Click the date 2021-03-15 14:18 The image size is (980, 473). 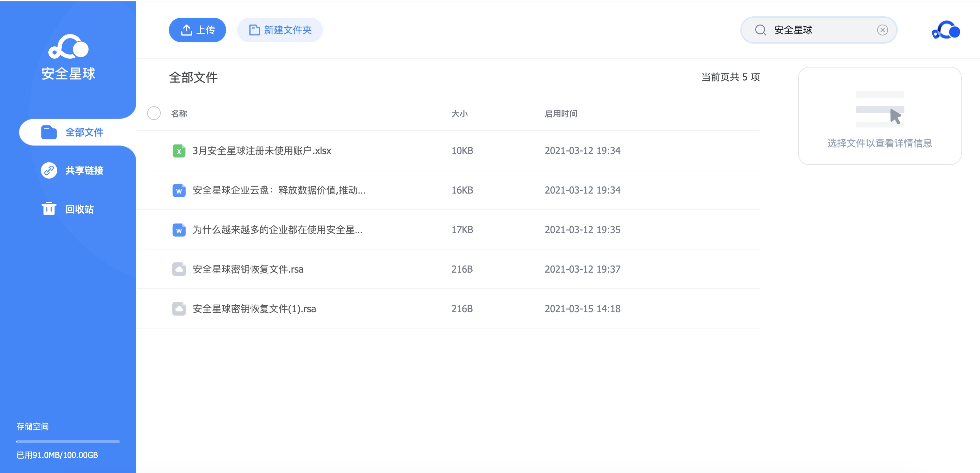[582, 309]
